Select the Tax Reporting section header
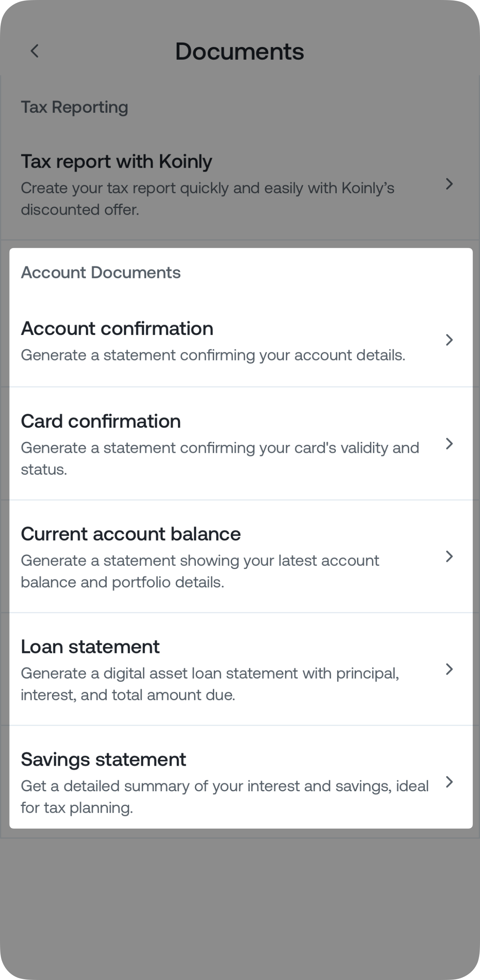Image resolution: width=480 pixels, height=980 pixels. pyautogui.click(x=74, y=106)
